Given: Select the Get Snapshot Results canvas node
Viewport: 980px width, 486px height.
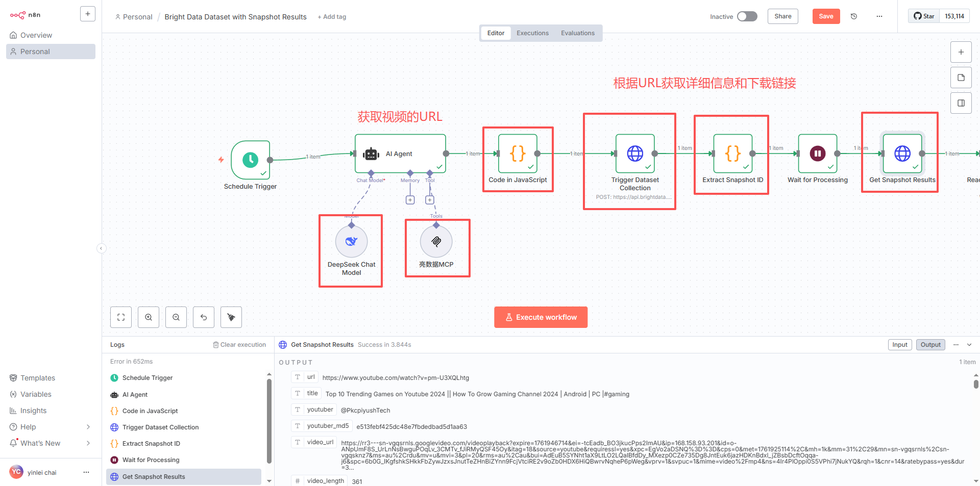Looking at the screenshot, I should pos(902,154).
